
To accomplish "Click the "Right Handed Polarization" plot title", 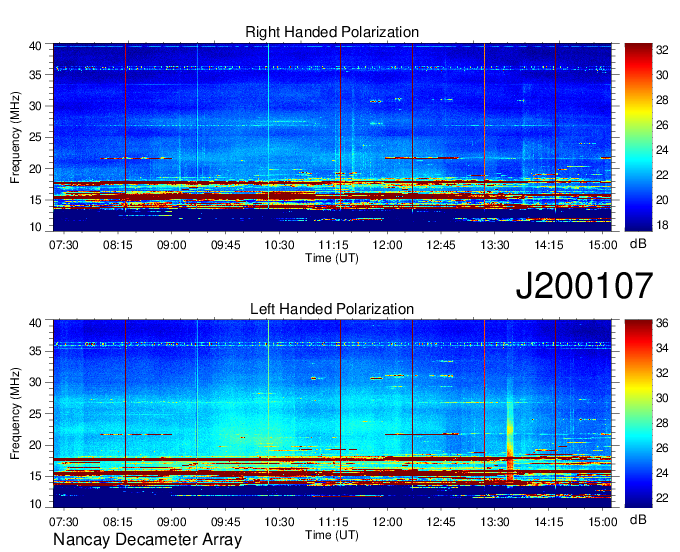I will 332,32.
